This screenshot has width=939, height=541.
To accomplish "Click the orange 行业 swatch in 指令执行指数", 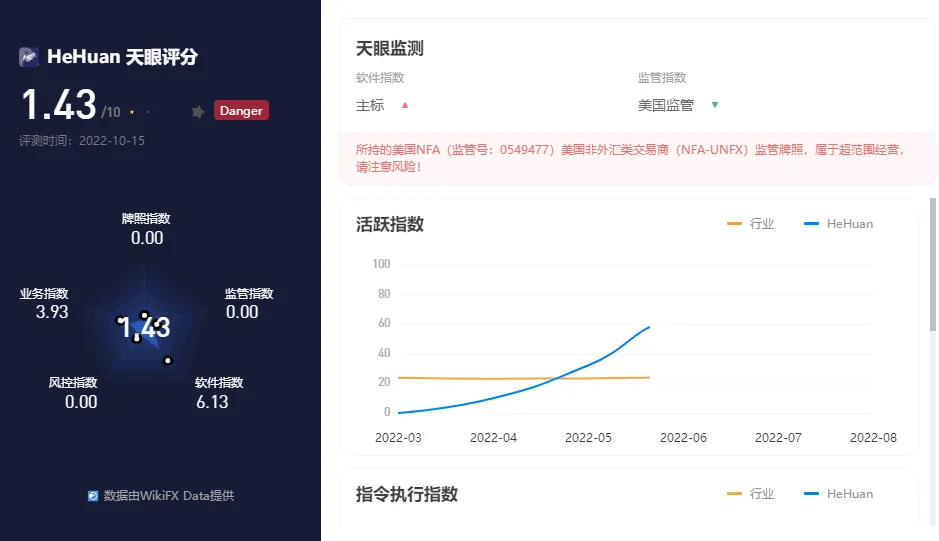I will tap(734, 494).
